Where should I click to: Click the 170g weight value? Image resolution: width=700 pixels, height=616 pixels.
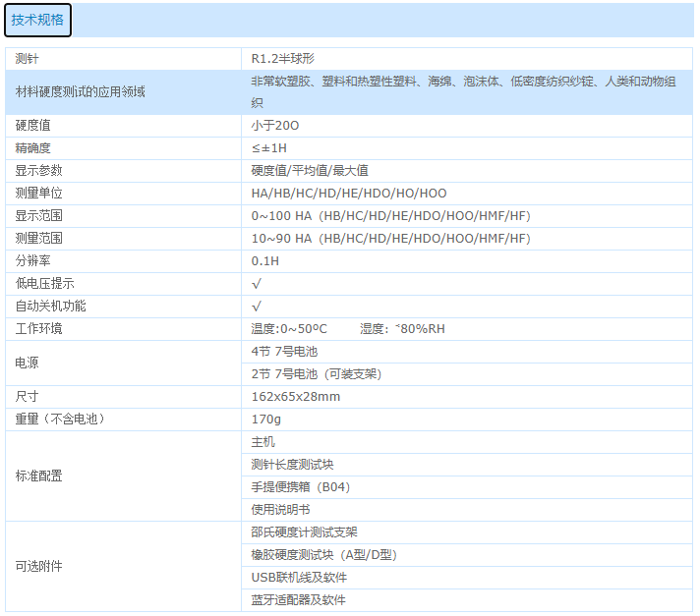tap(266, 420)
